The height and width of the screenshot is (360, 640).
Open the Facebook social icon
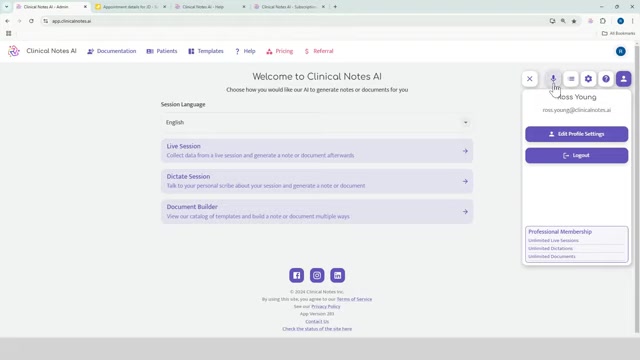pos(296,276)
